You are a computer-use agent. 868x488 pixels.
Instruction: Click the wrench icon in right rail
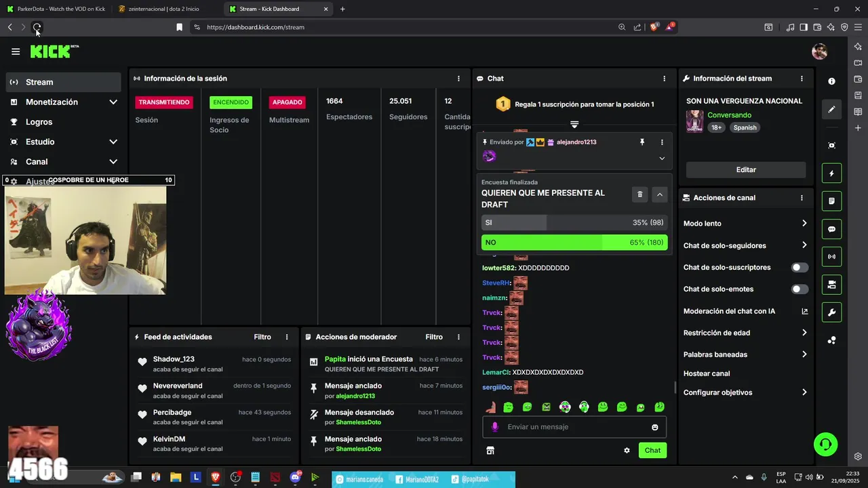[x=831, y=312]
